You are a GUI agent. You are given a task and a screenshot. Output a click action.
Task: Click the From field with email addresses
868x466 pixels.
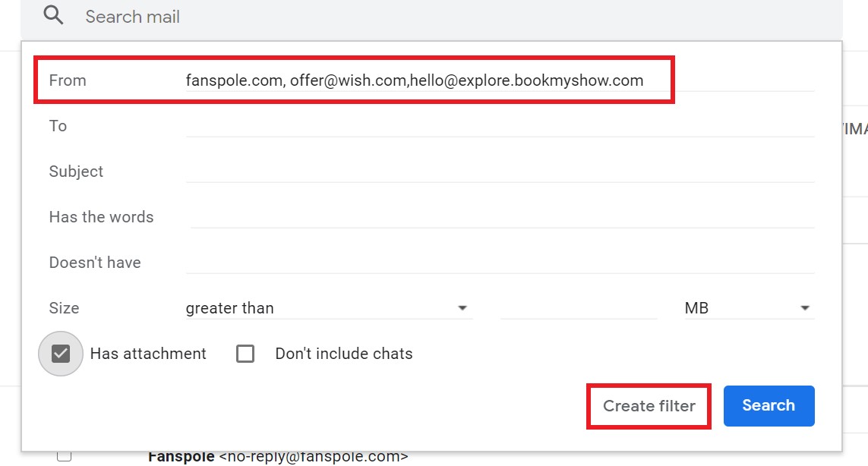[414, 80]
